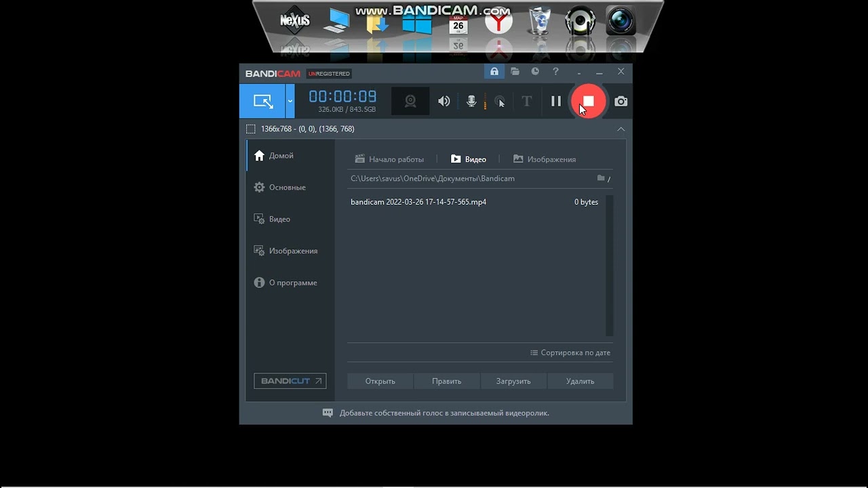
Task: Open the computer icon in the dock
Action: pos(336,20)
